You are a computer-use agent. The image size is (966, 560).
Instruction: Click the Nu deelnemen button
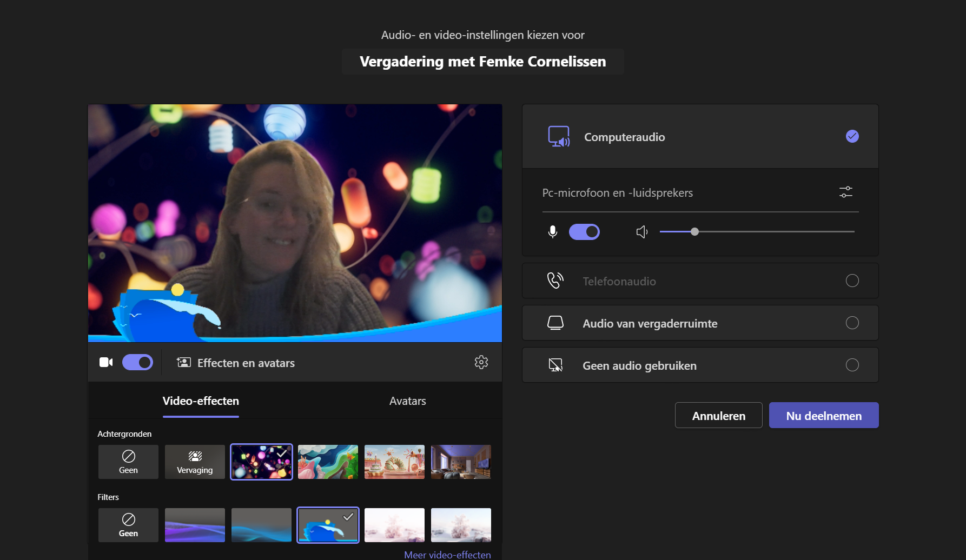pos(823,415)
